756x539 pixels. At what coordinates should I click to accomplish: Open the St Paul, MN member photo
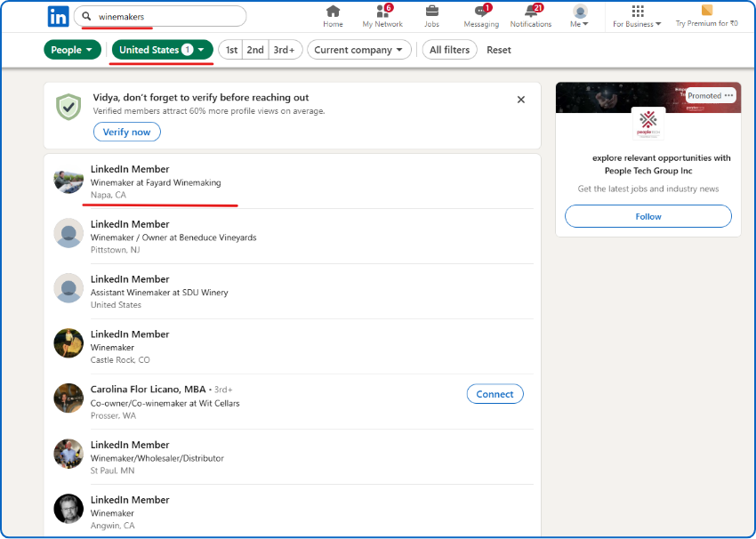point(68,454)
